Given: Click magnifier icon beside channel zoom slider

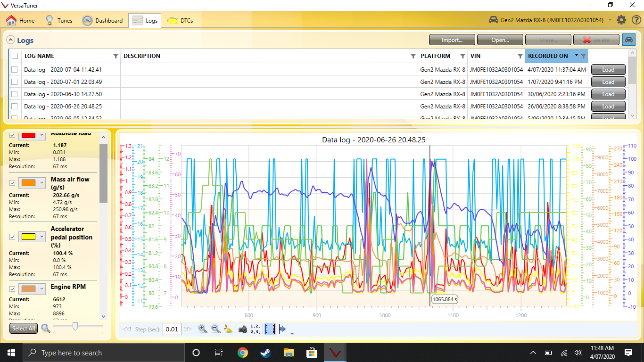Looking at the screenshot, I should coord(46,328).
